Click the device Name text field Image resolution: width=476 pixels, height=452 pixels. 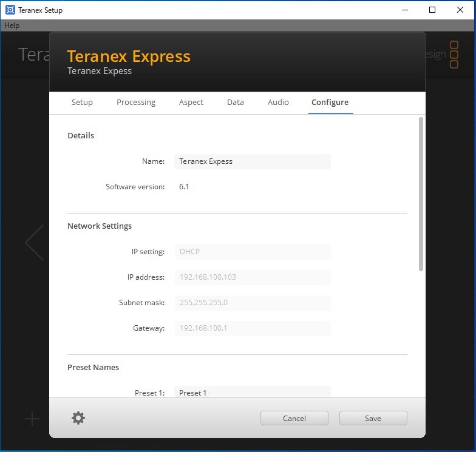[252, 161]
